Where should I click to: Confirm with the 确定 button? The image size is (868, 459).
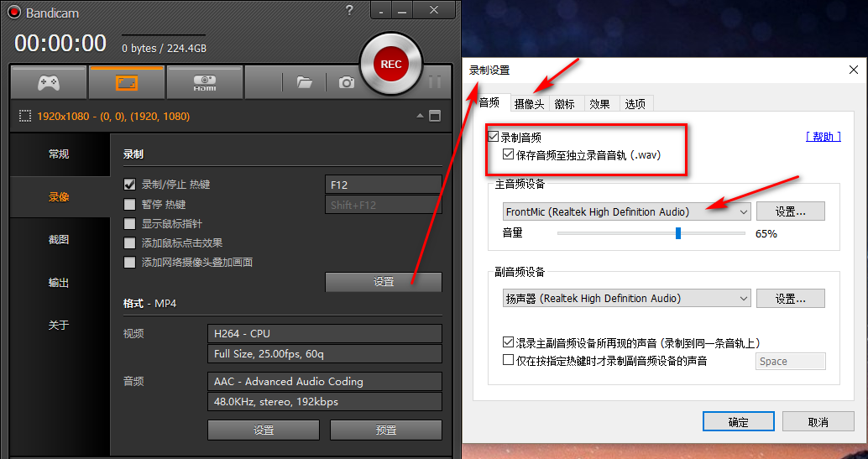click(x=739, y=421)
